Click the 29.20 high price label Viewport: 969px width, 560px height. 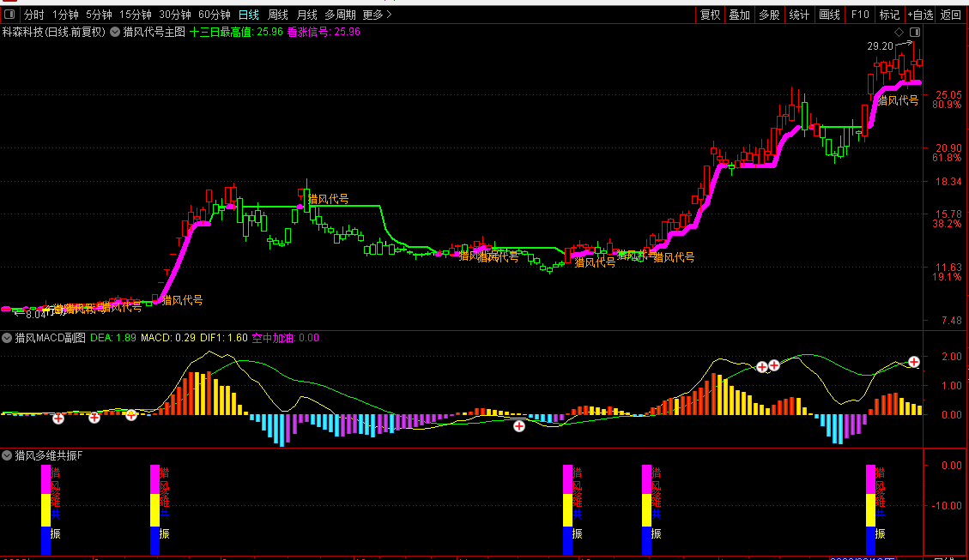(880, 46)
